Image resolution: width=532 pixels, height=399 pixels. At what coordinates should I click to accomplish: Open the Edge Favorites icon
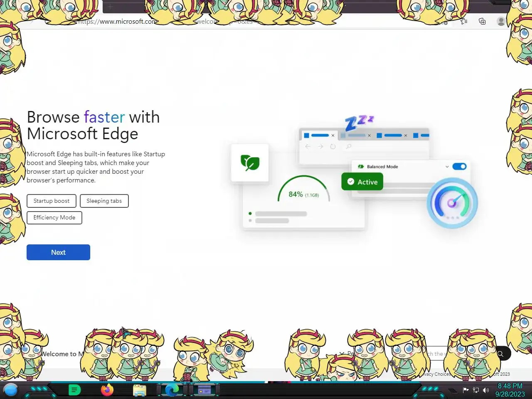[464, 21]
